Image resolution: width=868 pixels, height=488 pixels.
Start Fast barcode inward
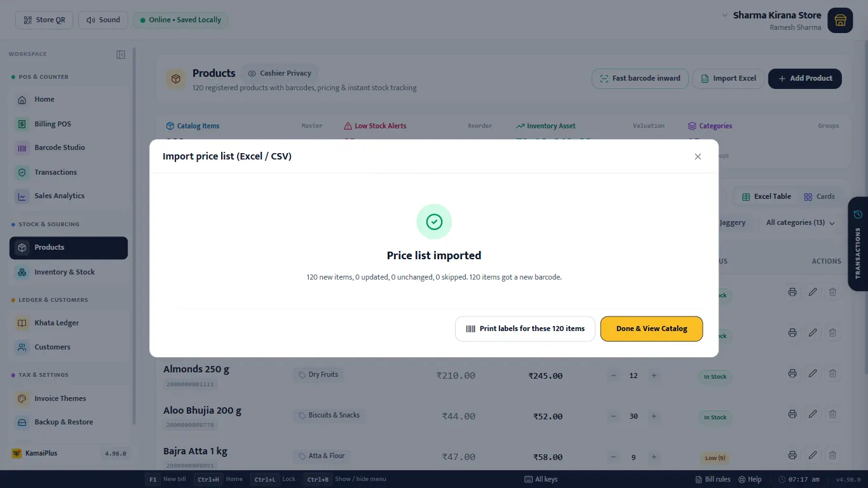click(x=640, y=79)
